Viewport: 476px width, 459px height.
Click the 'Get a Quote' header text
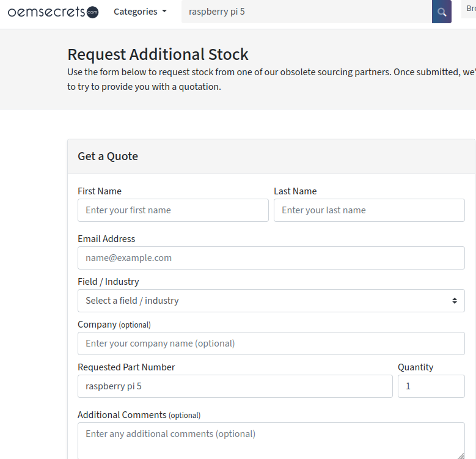tap(108, 156)
